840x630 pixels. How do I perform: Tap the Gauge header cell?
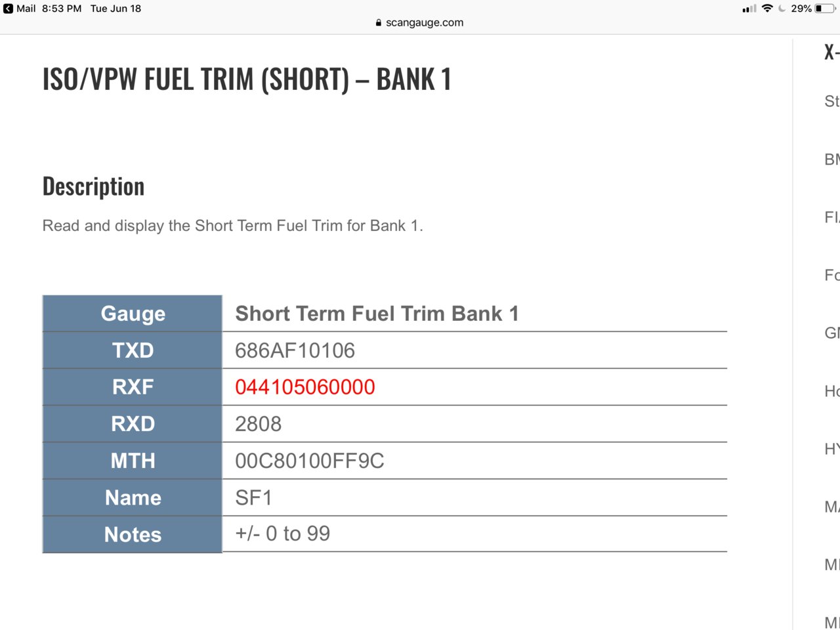(133, 314)
